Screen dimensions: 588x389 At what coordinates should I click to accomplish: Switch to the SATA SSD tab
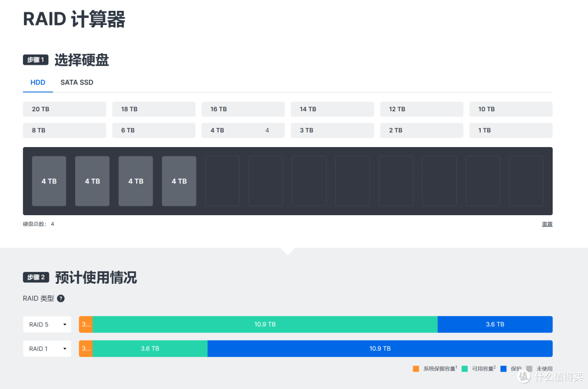pyautogui.click(x=77, y=82)
